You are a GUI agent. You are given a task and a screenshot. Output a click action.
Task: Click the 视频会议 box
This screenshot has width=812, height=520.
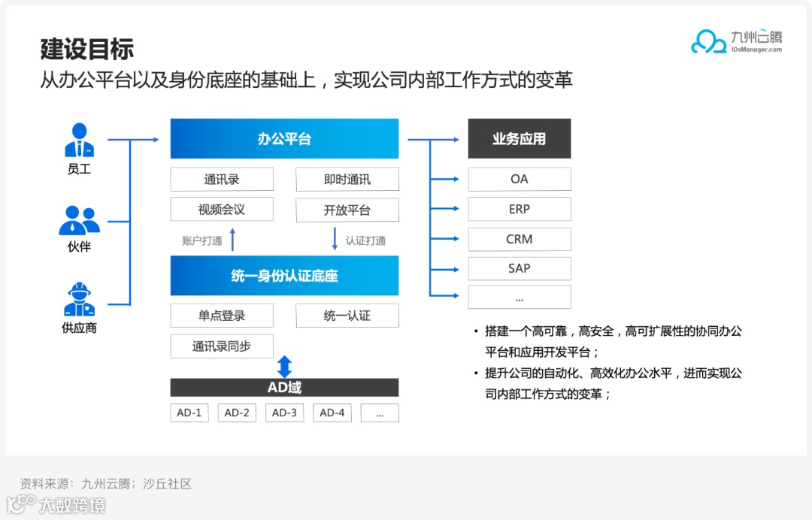222,210
